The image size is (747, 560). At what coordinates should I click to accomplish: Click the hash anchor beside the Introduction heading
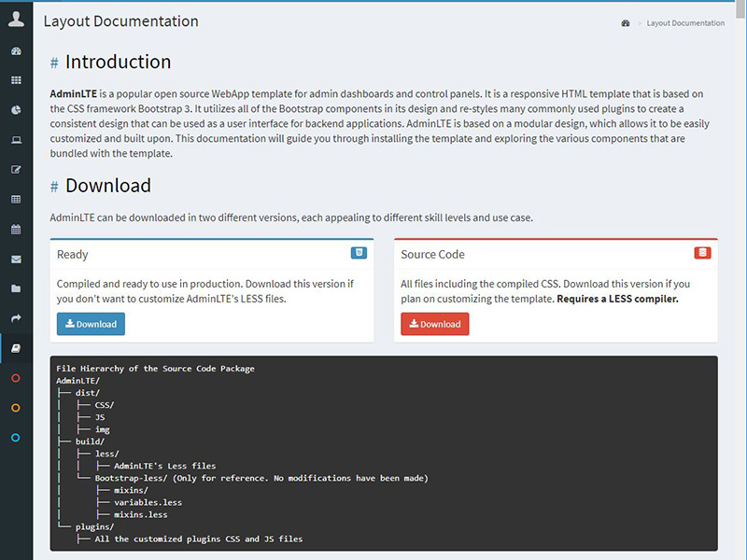click(x=54, y=63)
